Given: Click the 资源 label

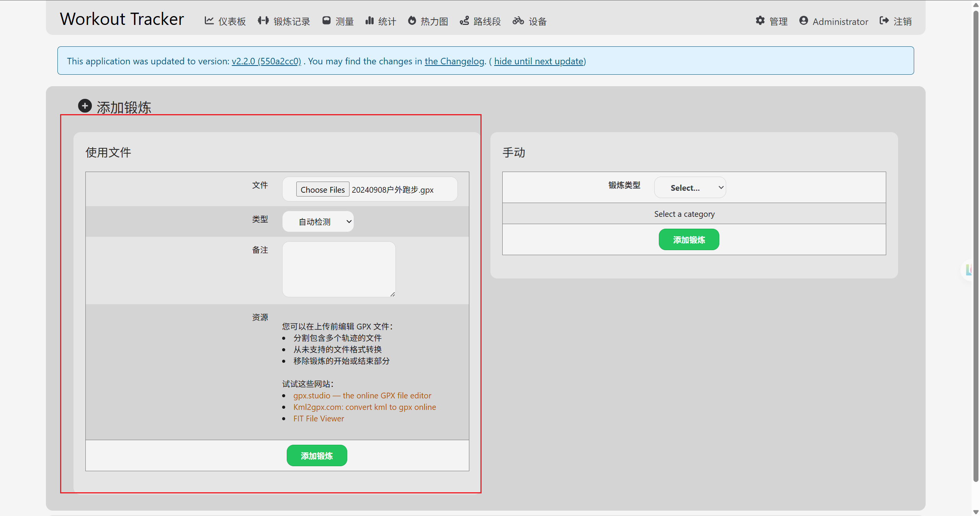Looking at the screenshot, I should pos(260,317).
